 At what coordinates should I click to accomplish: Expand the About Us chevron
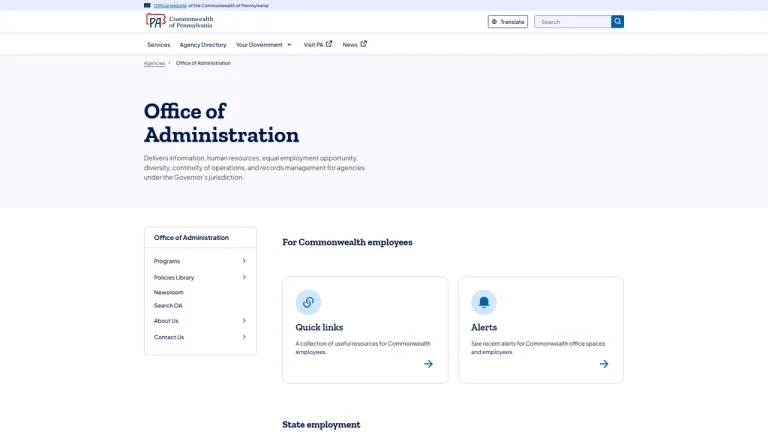pyautogui.click(x=244, y=321)
